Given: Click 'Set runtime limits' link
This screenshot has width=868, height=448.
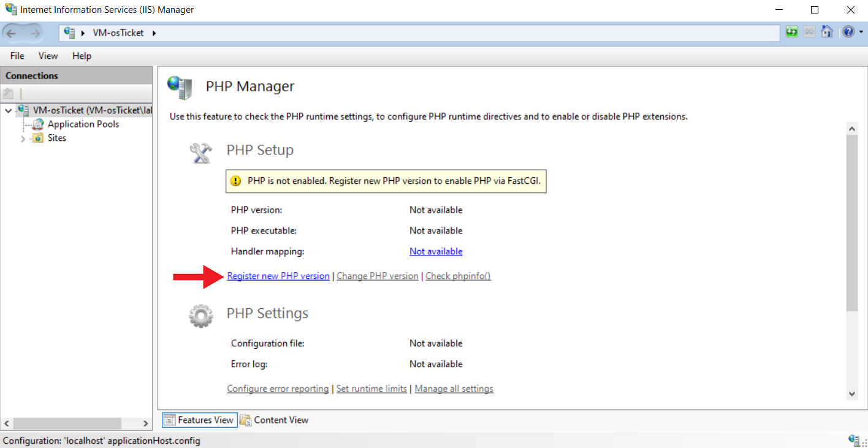Looking at the screenshot, I should click(x=371, y=389).
